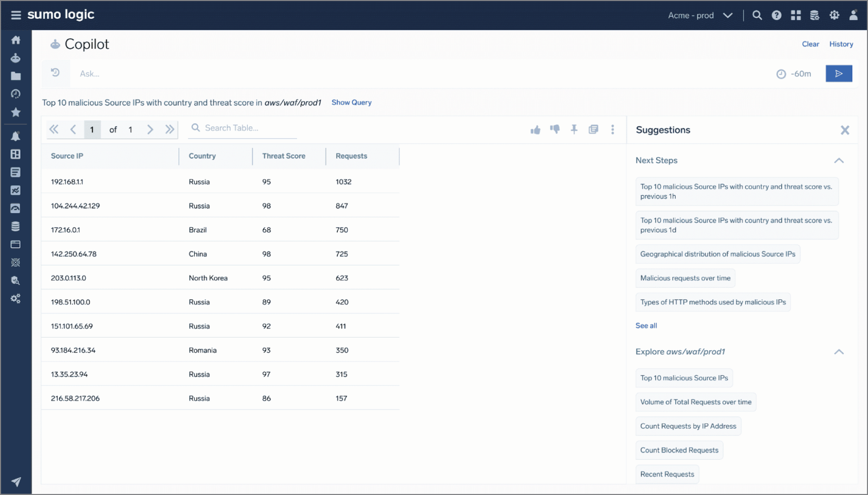This screenshot has width=868, height=495.
Task: Open the Copilot icon in left sidebar
Action: click(x=16, y=58)
